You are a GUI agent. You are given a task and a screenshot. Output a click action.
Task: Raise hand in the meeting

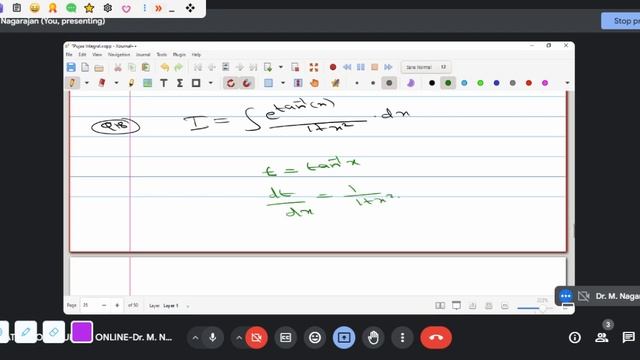[373, 338]
